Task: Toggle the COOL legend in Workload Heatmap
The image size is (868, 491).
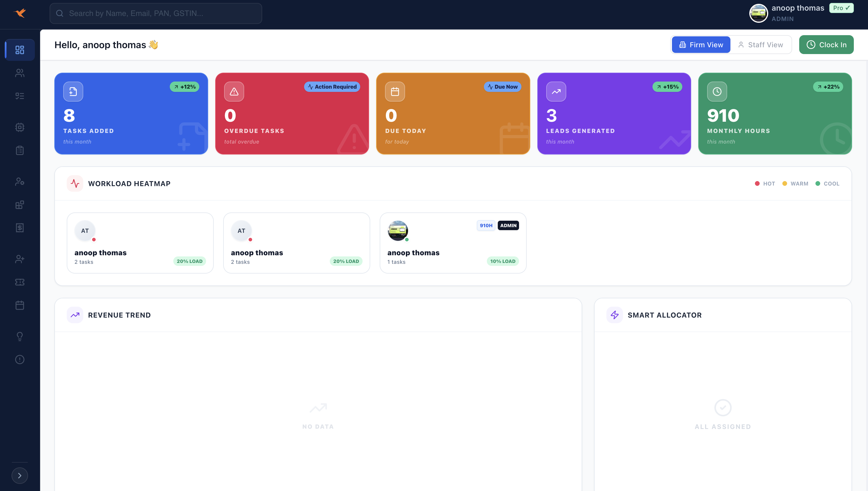Action: 828,183
